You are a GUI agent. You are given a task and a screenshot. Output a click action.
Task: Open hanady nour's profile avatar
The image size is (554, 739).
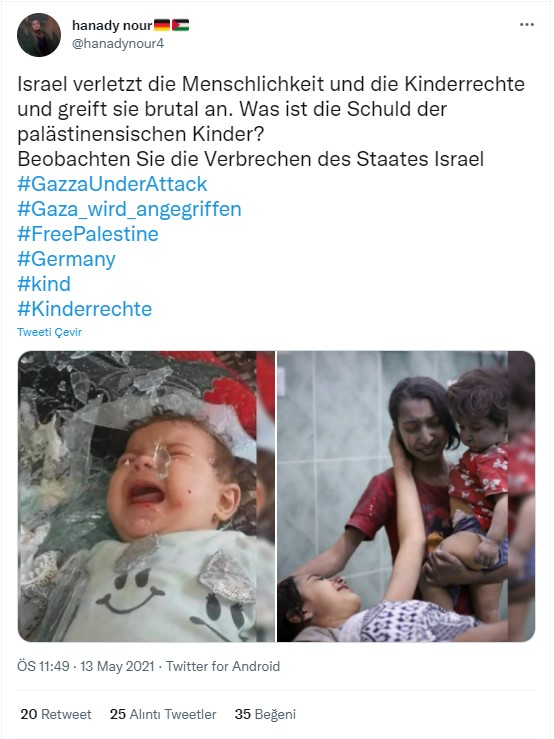pyautogui.click(x=39, y=35)
